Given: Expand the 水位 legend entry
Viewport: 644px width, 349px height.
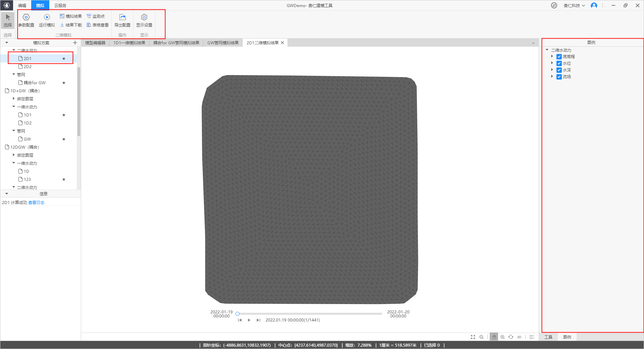Looking at the screenshot, I should (552, 63).
